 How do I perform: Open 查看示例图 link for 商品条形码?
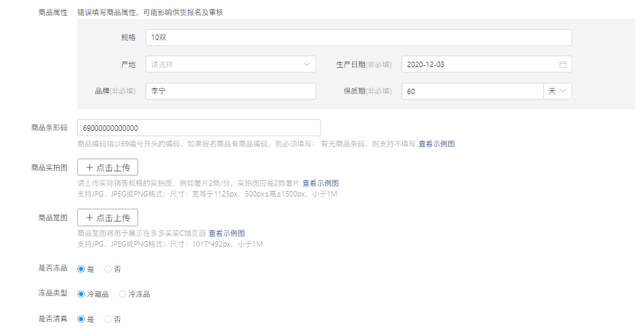tap(436, 144)
